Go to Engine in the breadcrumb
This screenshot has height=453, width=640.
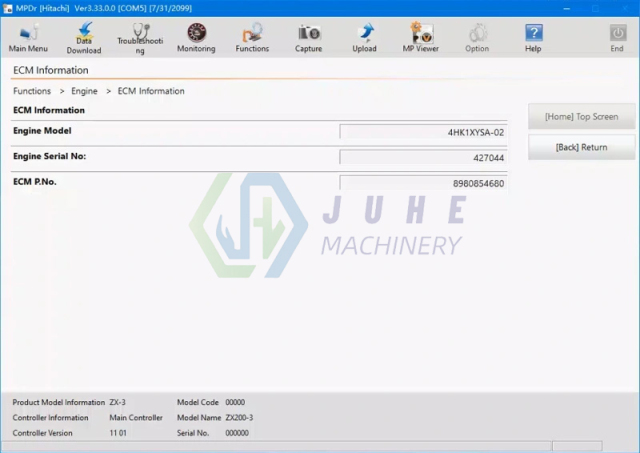(84, 91)
